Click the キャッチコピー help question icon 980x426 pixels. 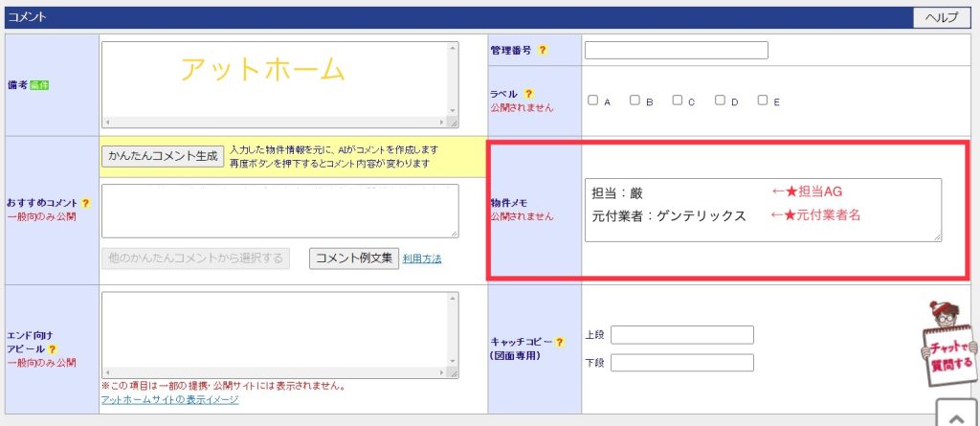(559, 342)
